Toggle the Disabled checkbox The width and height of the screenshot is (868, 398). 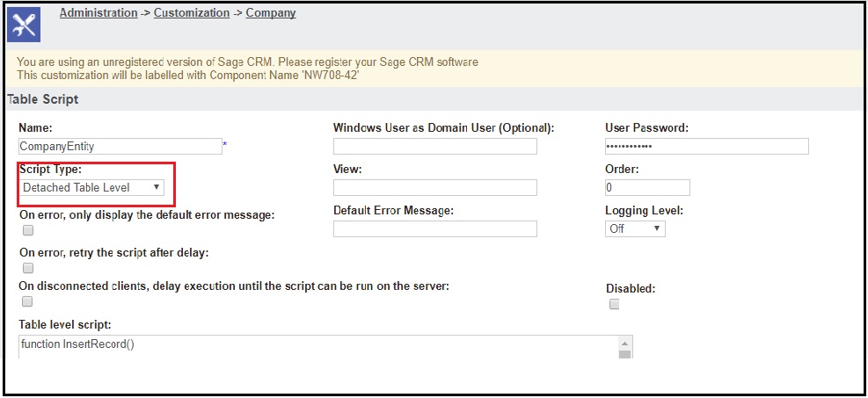point(614,304)
